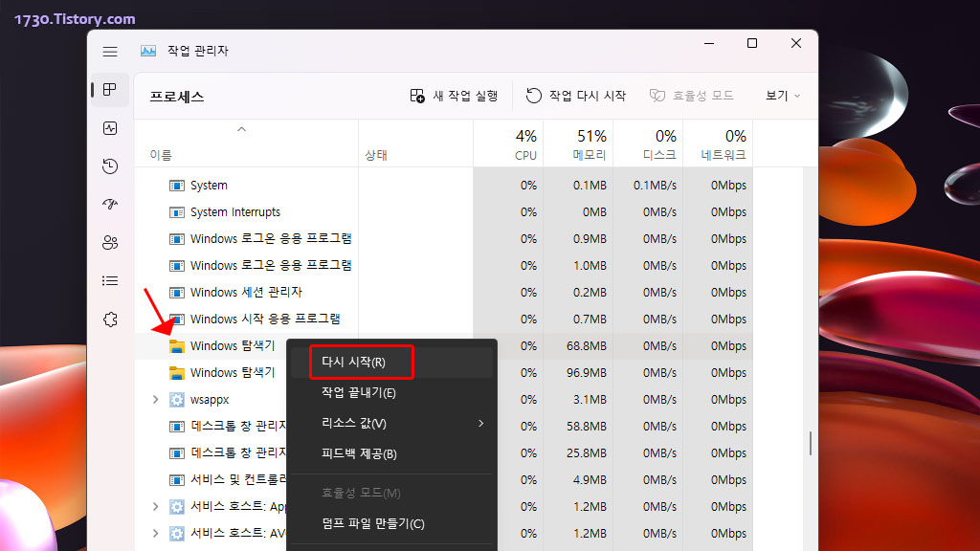
Task: Open the Users icon in sidebar
Action: coord(110,242)
